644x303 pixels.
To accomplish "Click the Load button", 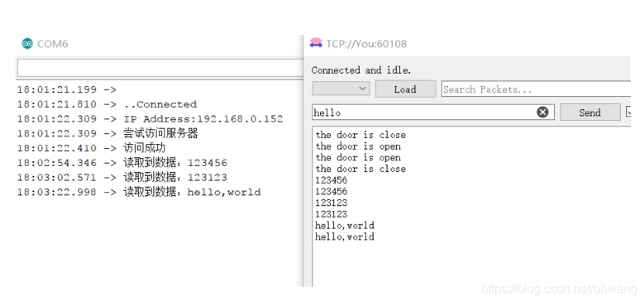I will pos(405,89).
